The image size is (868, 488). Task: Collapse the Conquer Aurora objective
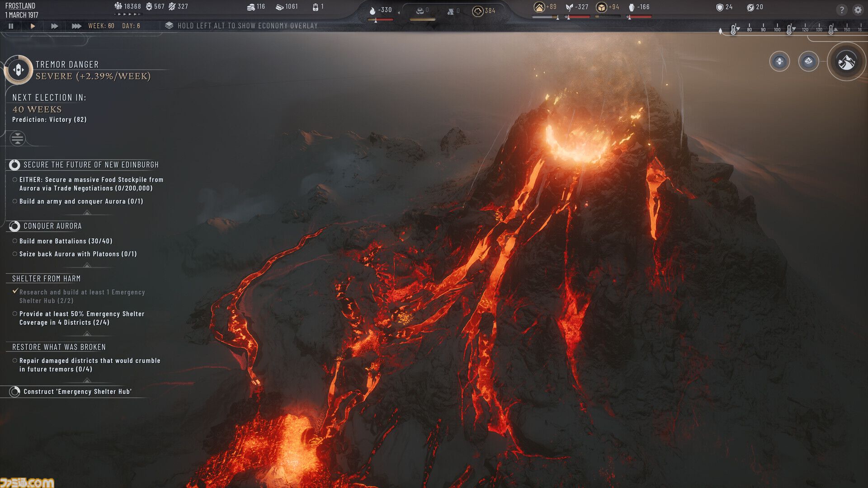tap(87, 265)
